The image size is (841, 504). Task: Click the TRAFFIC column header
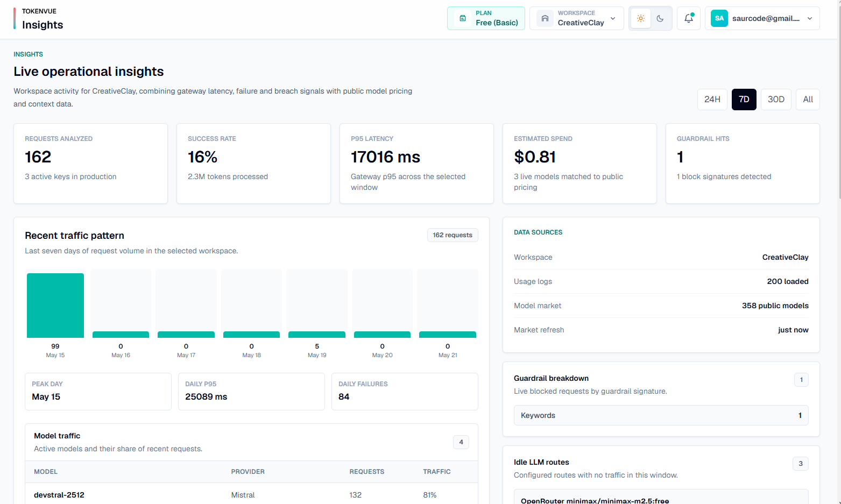437,472
